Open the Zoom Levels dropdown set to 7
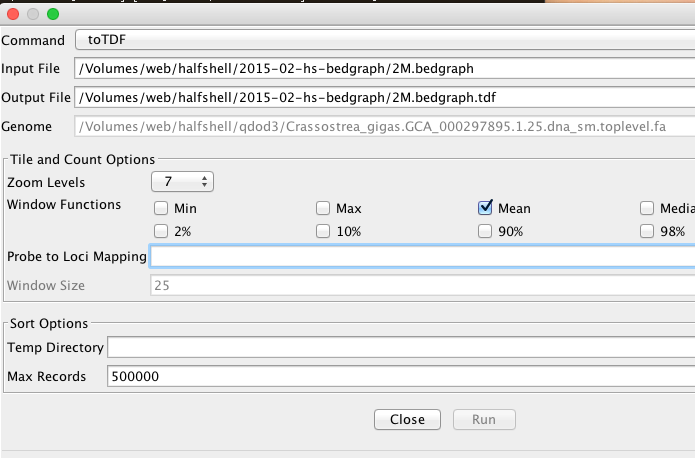 [182, 182]
